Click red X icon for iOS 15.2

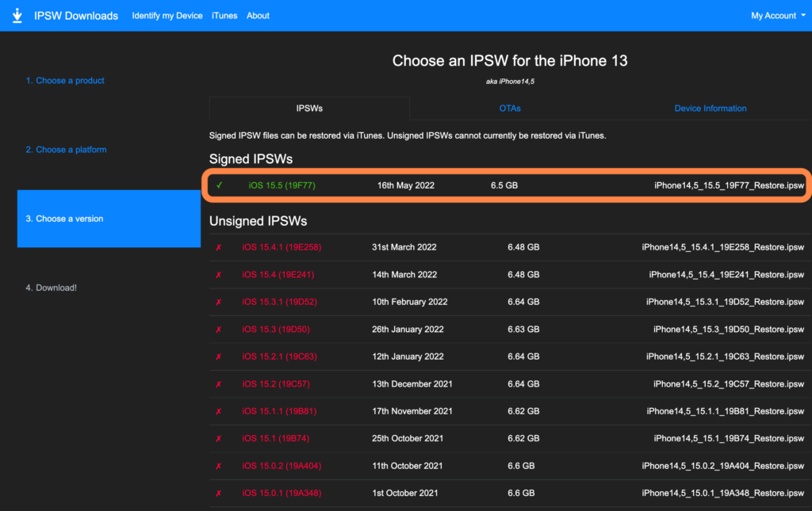(x=219, y=384)
